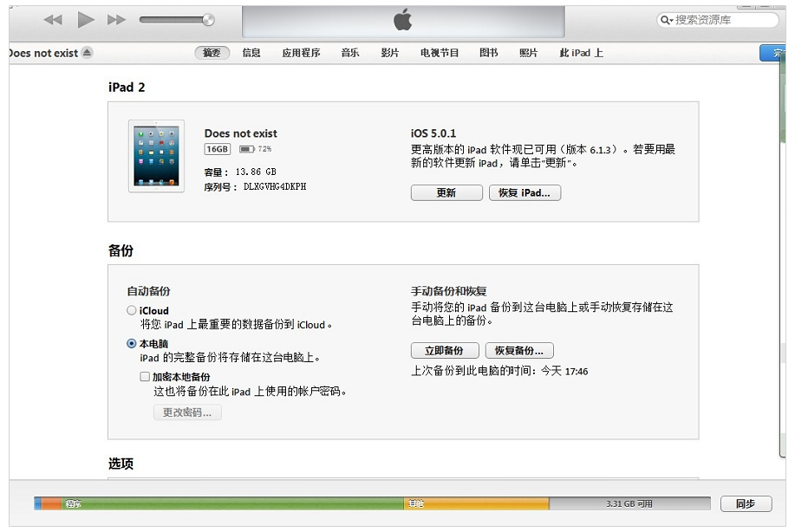Click the iPad device thumbnail image

point(156,156)
